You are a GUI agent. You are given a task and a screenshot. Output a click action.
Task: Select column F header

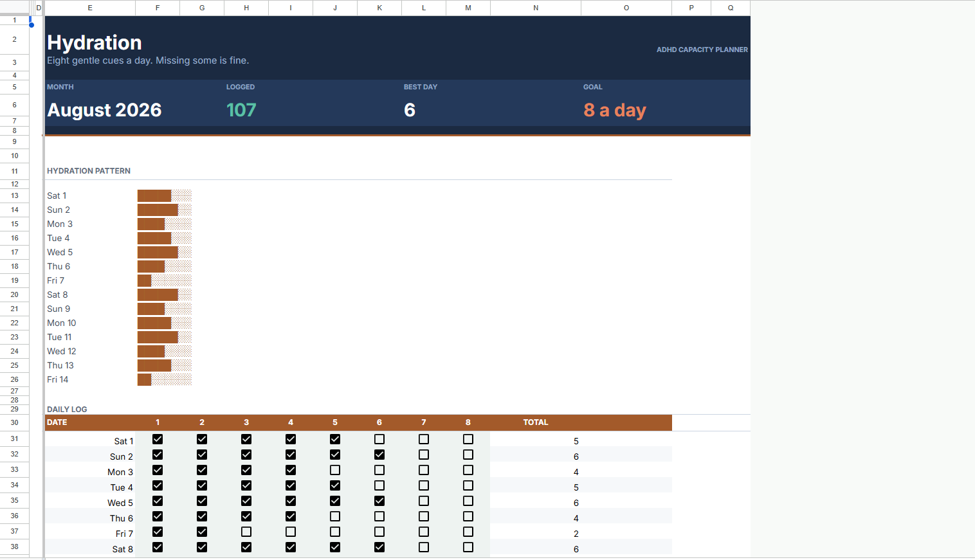[x=158, y=8]
